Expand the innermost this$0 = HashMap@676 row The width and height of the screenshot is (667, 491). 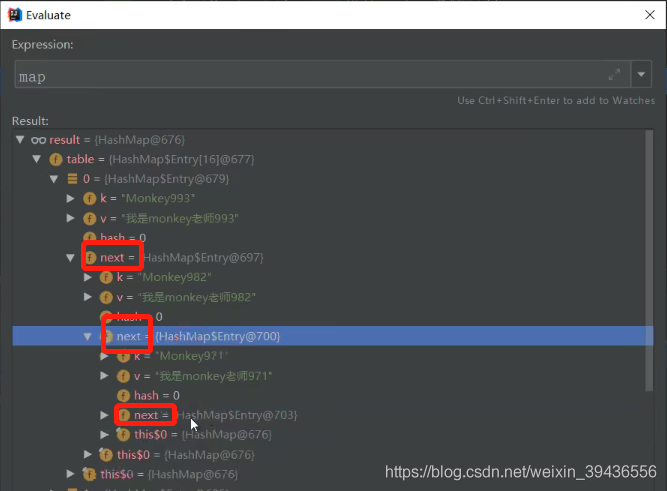click(104, 434)
